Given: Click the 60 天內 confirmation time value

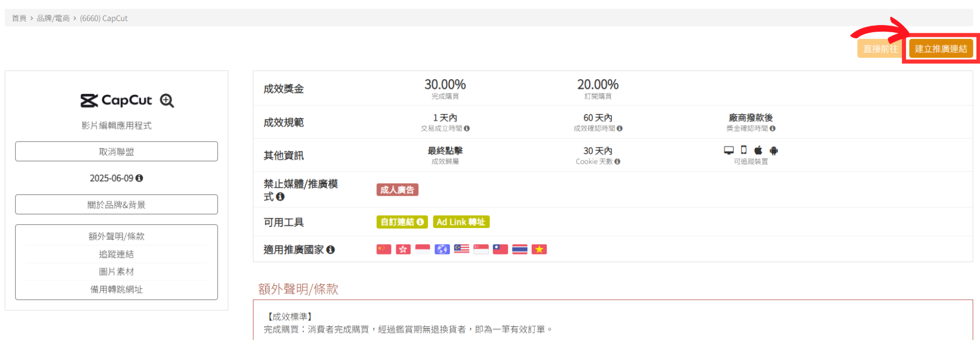Looking at the screenshot, I should [597, 118].
